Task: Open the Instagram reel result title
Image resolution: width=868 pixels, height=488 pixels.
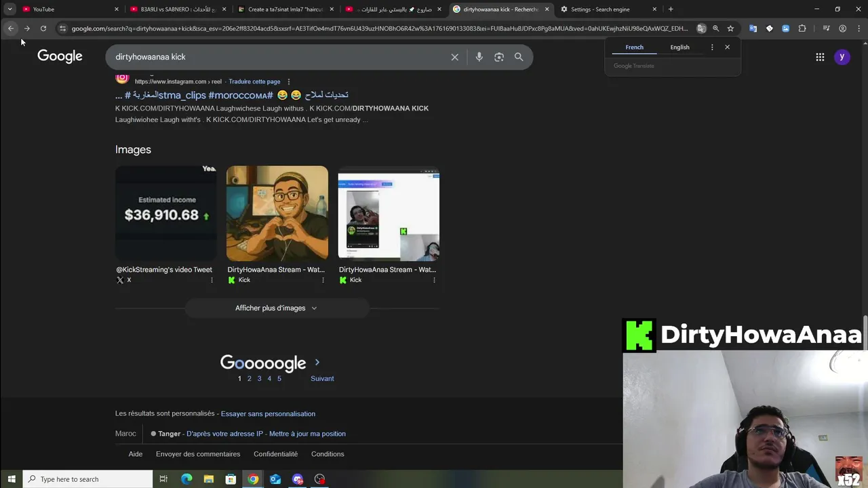Action: click(232, 95)
